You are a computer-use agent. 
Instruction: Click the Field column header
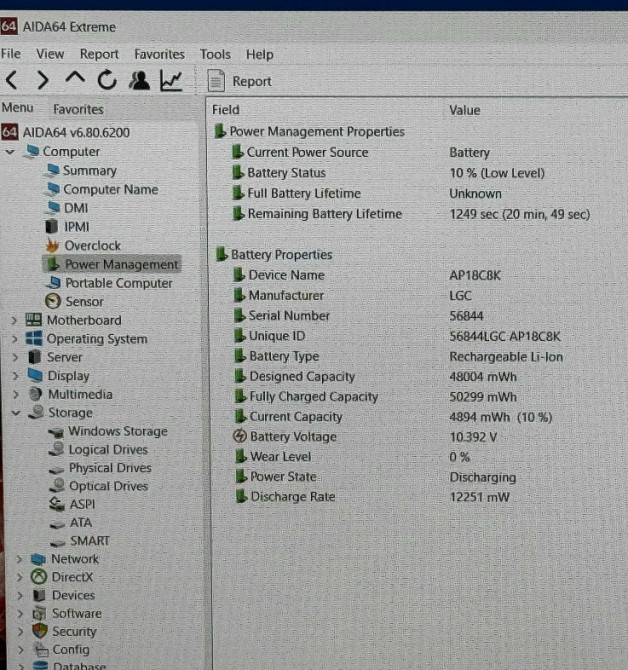(x=226, y=110)
